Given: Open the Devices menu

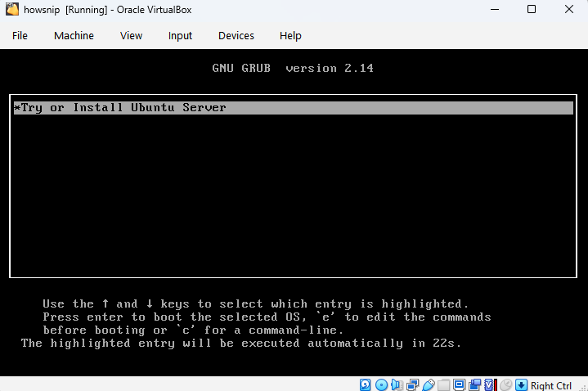Looking at the screenshot, I should [x=236, y=36].
